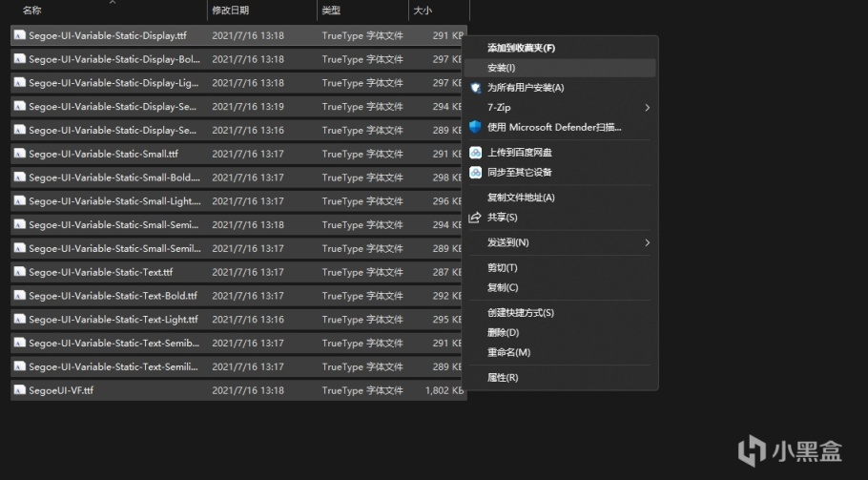Click the 287 KB size cell

(448, 272)
